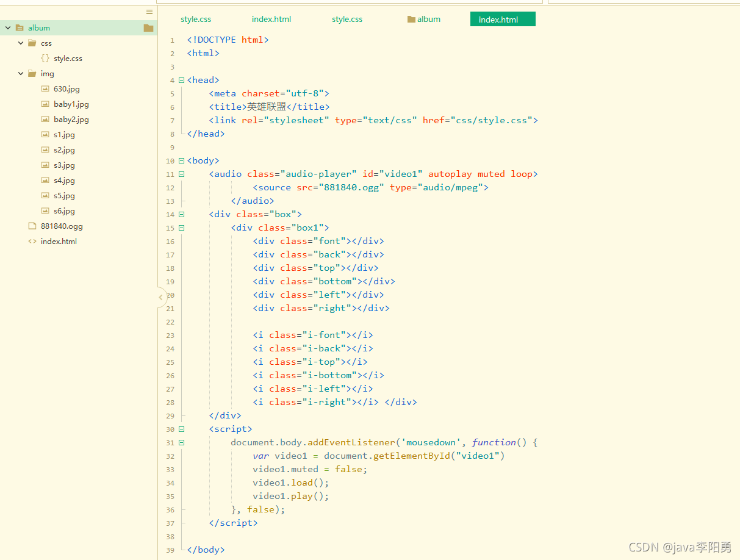Open 630.jpg in the file tree
This screenshot has height=560, width=740.
coord(66,88)
